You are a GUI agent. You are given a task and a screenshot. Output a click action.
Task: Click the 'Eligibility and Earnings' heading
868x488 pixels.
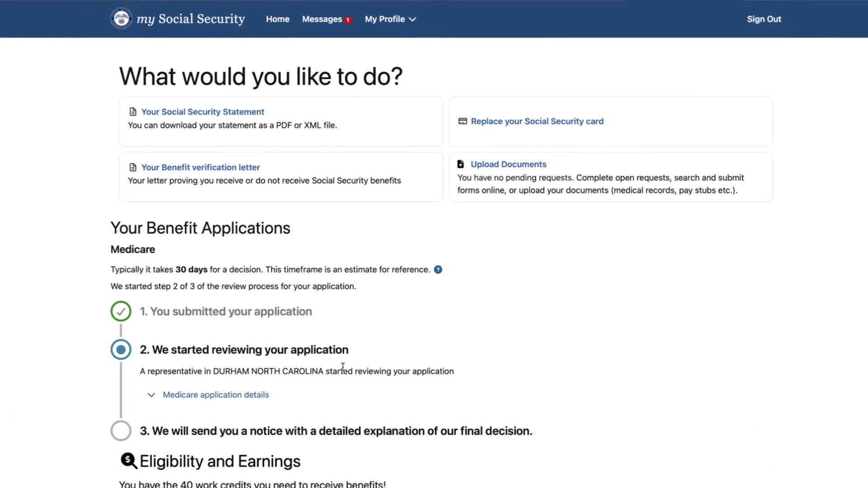click(x=220, y=461)
